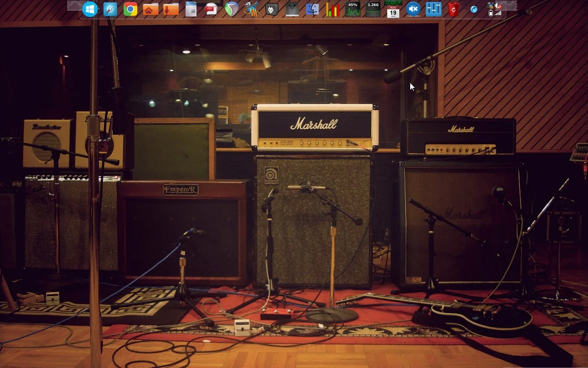The height and width of the screenshot is (368, 588).
Task: Check the battery indicator in tray
Action: 491,13
